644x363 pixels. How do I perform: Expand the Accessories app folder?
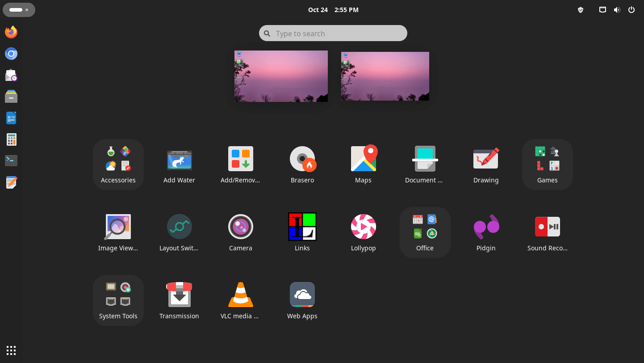point(118,165)
